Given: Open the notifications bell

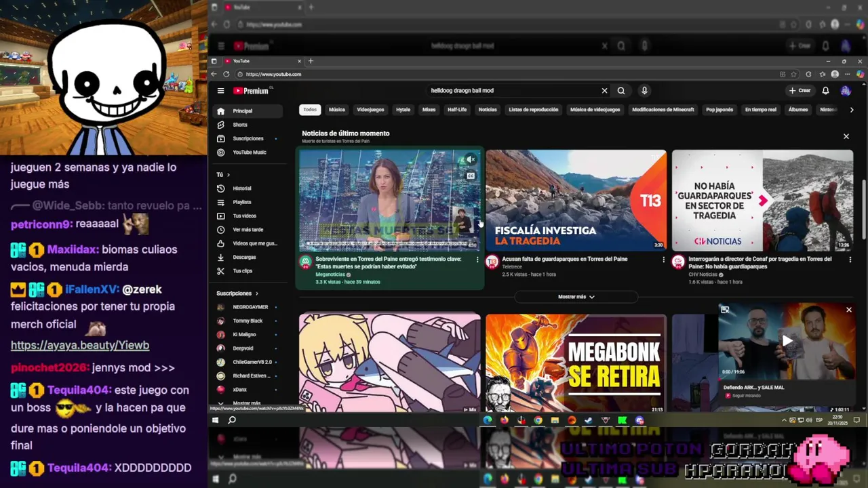Looking at the screenshot, I should click(x=825, y=91).
